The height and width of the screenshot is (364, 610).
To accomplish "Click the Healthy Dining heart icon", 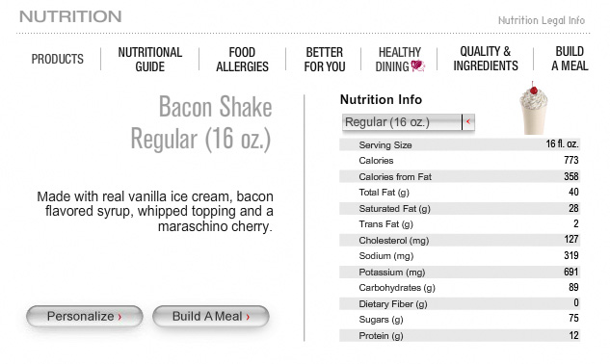I will point(417,65).
